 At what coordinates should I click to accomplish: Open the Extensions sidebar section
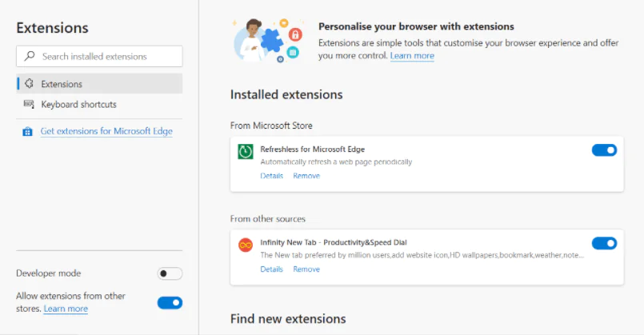[62, 84]
